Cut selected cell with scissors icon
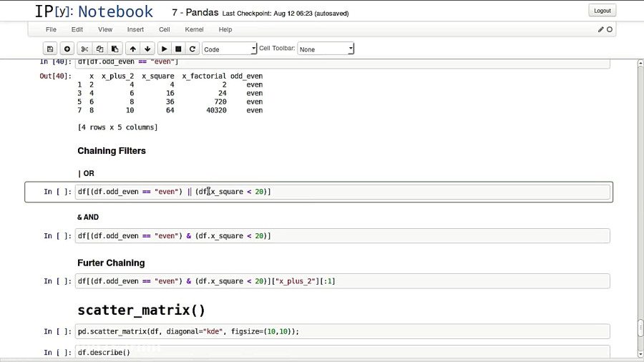This screenshot has height=362, width=644. pos(84,49)
